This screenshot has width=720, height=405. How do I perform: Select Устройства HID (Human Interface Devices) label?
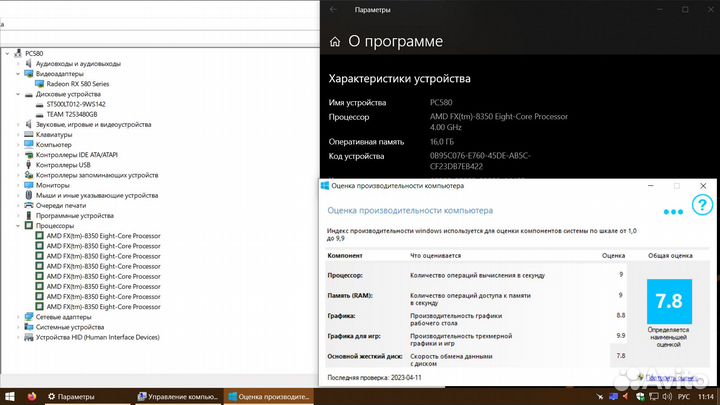(97, 337)
